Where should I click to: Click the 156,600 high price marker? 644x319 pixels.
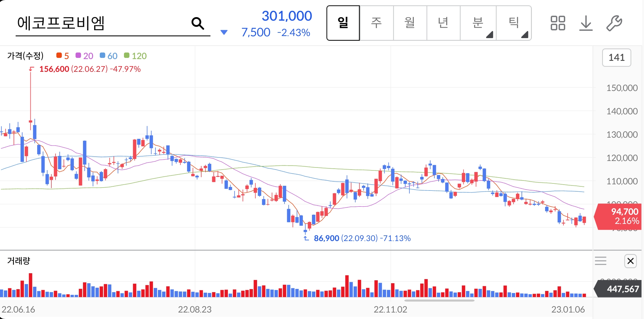pyautogui.click(x=54, y=69)
